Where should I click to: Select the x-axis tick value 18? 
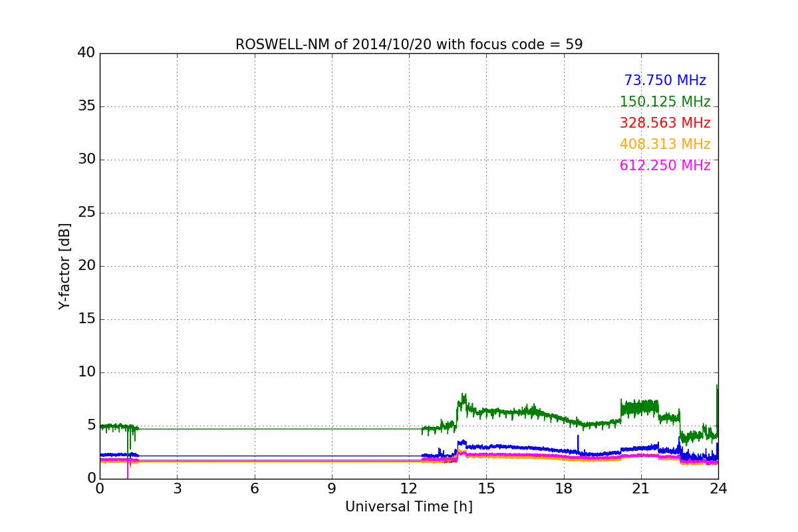564,489
